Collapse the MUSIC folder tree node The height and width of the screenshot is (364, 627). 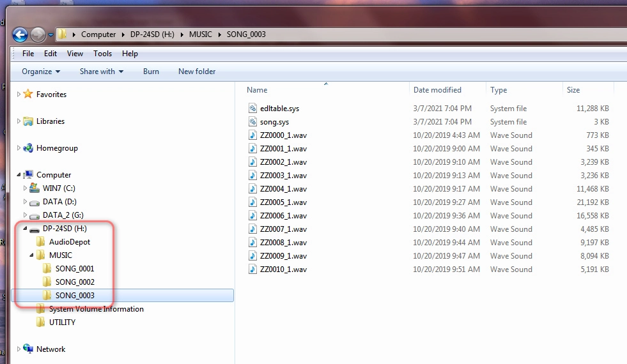(31, 255)
